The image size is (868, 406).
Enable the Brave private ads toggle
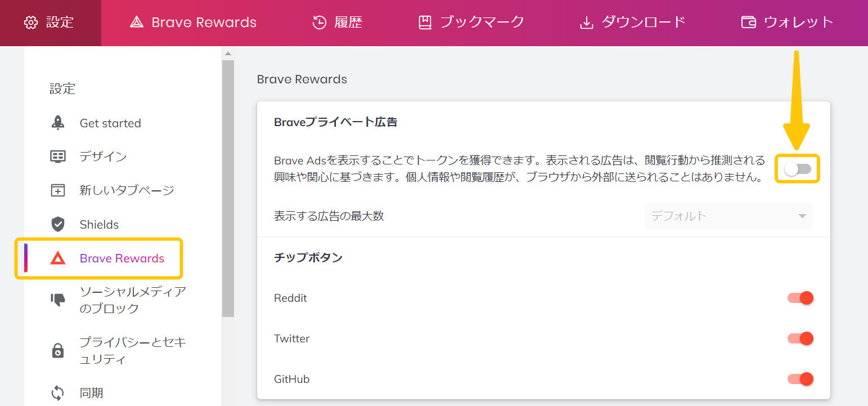pos(798,169)
